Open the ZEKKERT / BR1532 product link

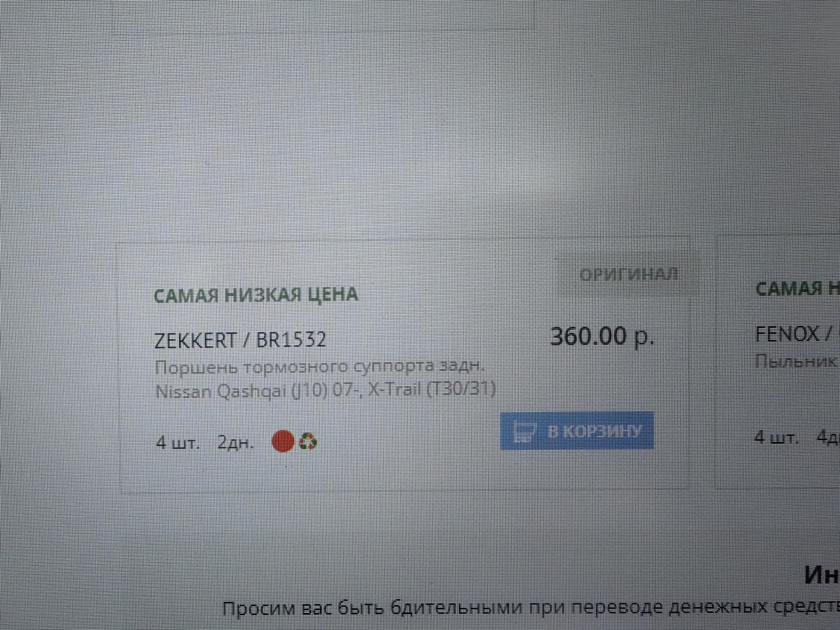241,340
